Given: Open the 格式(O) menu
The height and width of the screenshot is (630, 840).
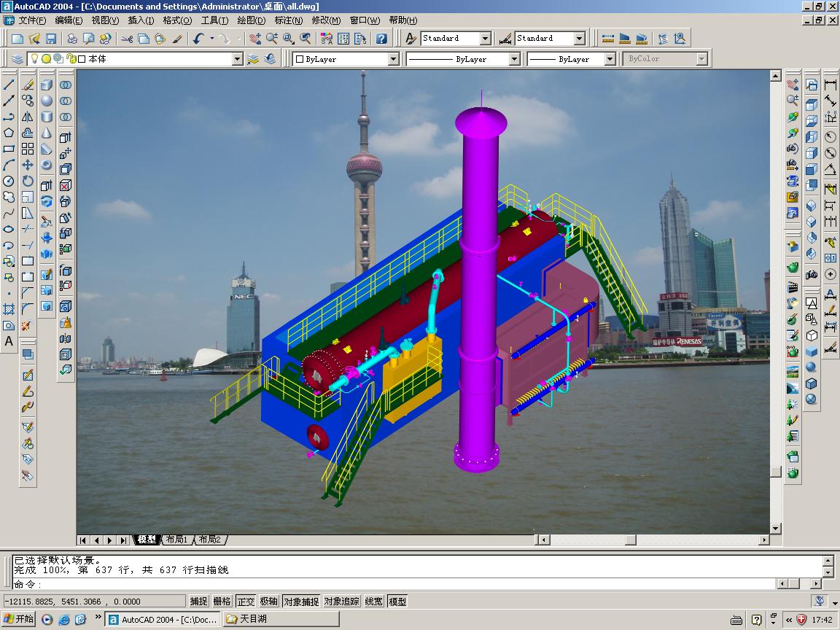Looking at the screenshot, I should [177, 20].
